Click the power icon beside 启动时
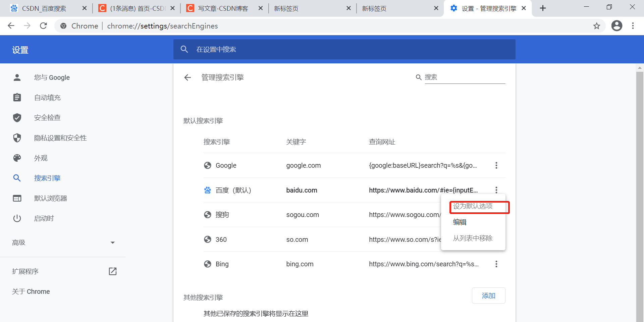This screenshot has width=644, height=322. pos(17,218)
